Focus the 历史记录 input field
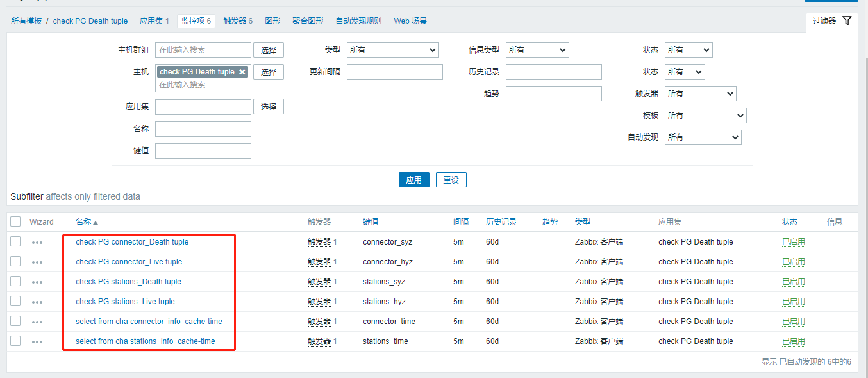 (x=554, y=72)
